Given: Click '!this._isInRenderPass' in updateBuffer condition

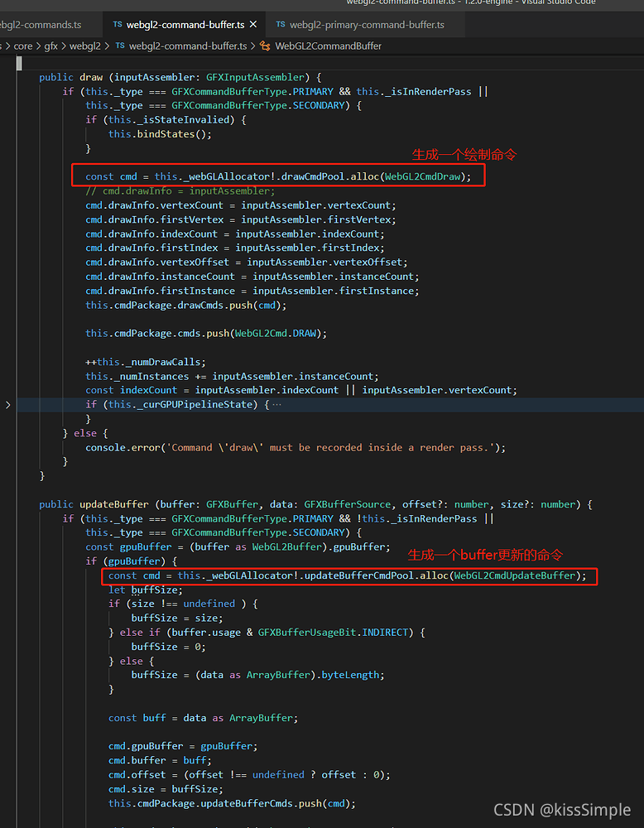Looking at the screenshot, I should click(416, 519).
